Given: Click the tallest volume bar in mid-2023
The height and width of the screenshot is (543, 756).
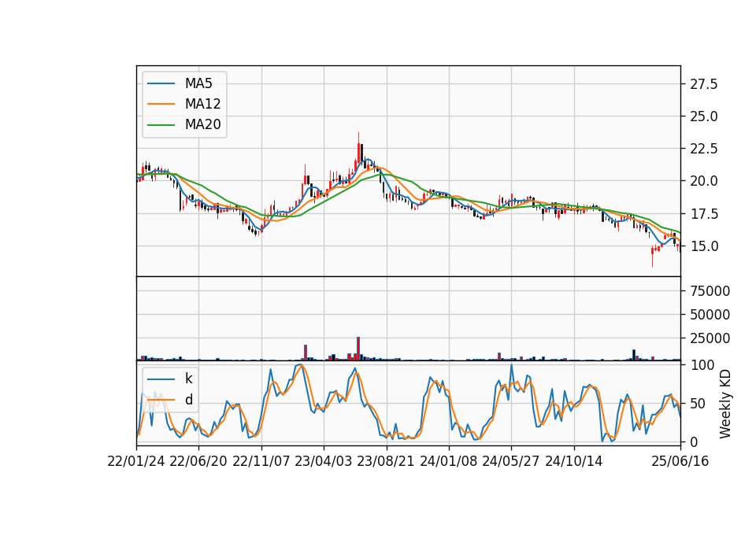Looking at the screenshot, I should tap(358, 349).
